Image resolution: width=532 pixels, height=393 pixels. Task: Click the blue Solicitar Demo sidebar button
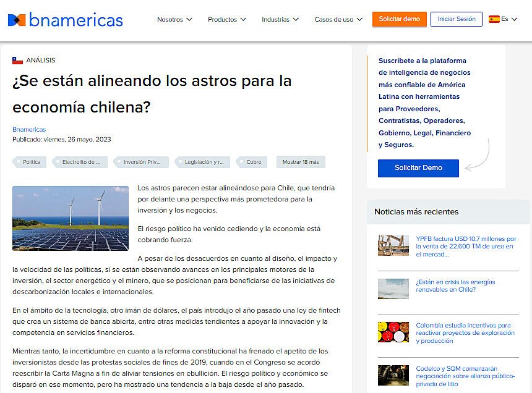pyautogui.click(x=418, y=168)
